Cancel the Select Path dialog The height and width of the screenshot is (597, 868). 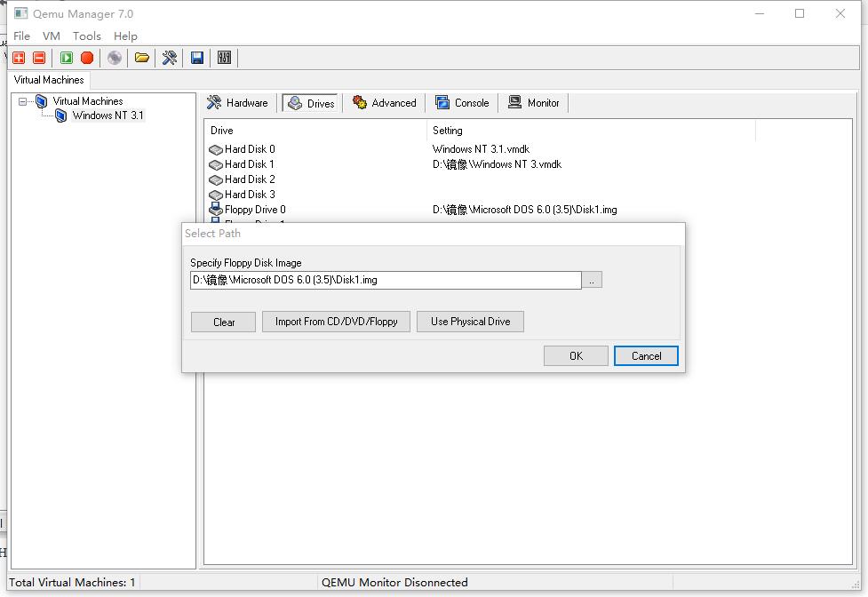(x=646, y=355)
